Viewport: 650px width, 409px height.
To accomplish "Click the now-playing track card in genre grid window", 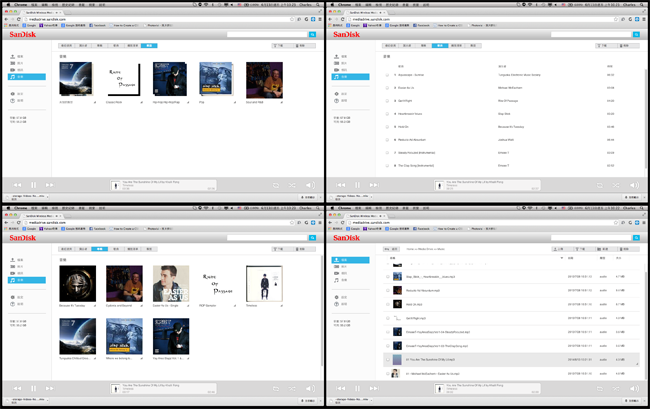I will pos(163,185).
